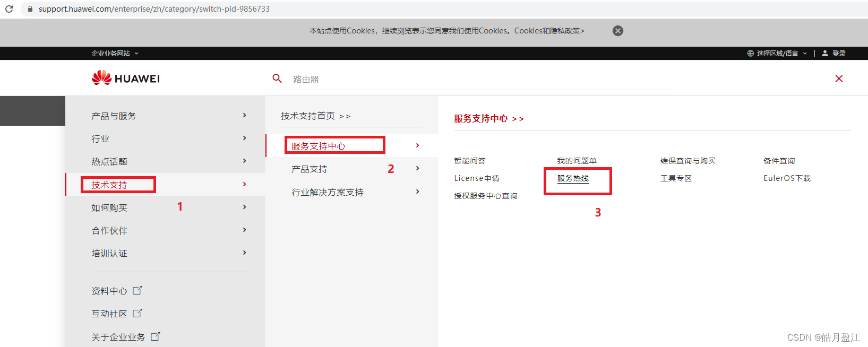Screen dimensions: 868x347
Task: Open the 工具专区 link
Action: point(676,178)
